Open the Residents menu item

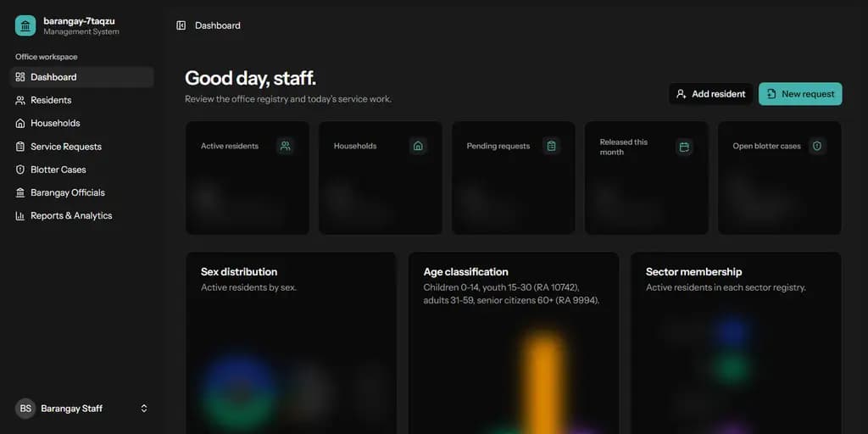81,100
